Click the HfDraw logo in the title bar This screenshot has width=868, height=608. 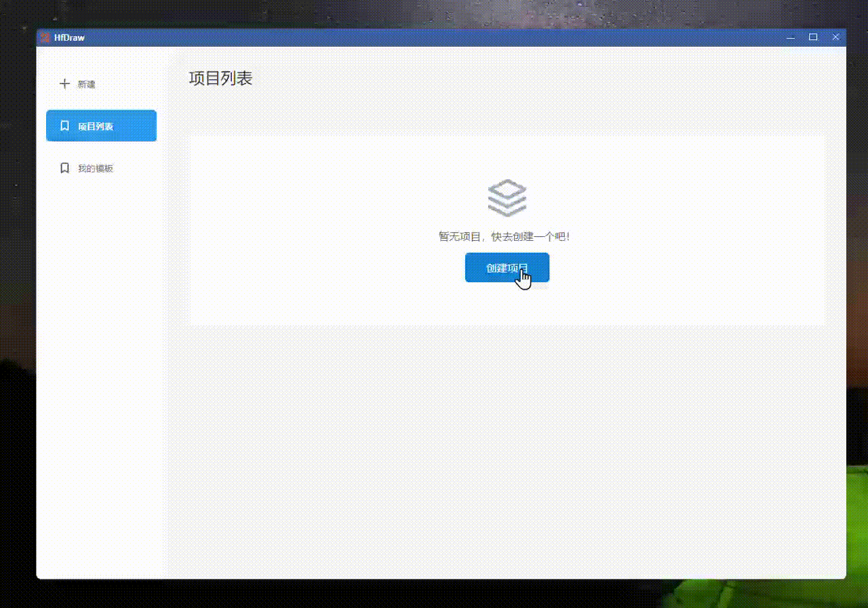tap(45, 37)
